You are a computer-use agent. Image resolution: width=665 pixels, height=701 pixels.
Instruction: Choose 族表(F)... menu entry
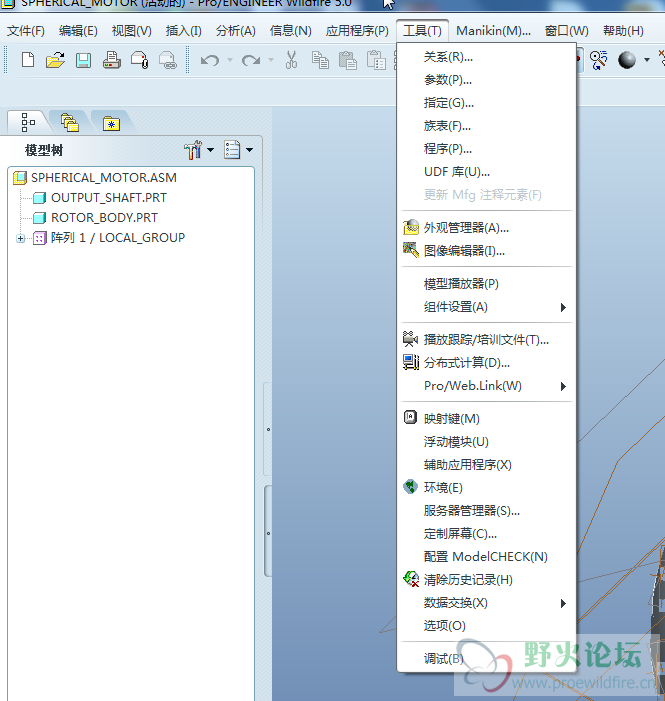point(487,126)
